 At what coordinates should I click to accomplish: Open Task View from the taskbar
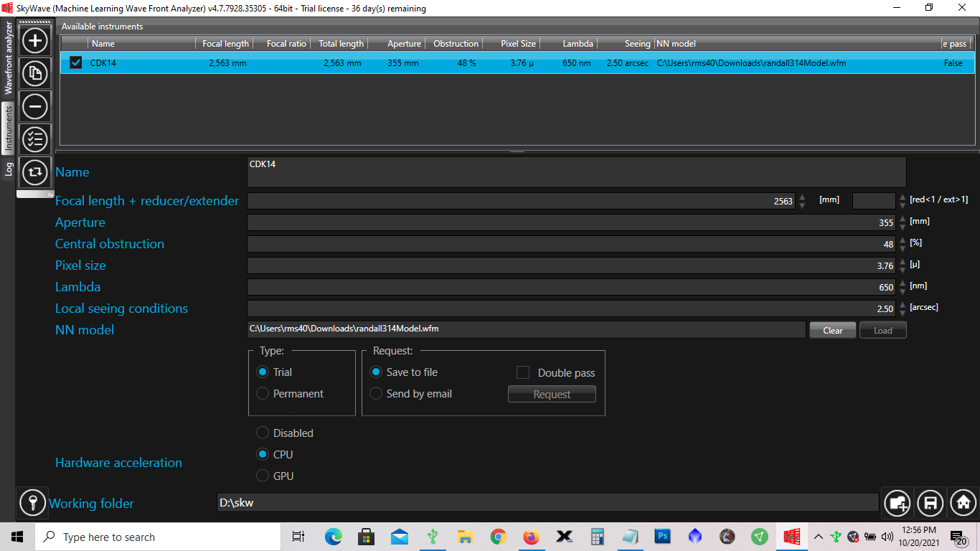[298, 537]
